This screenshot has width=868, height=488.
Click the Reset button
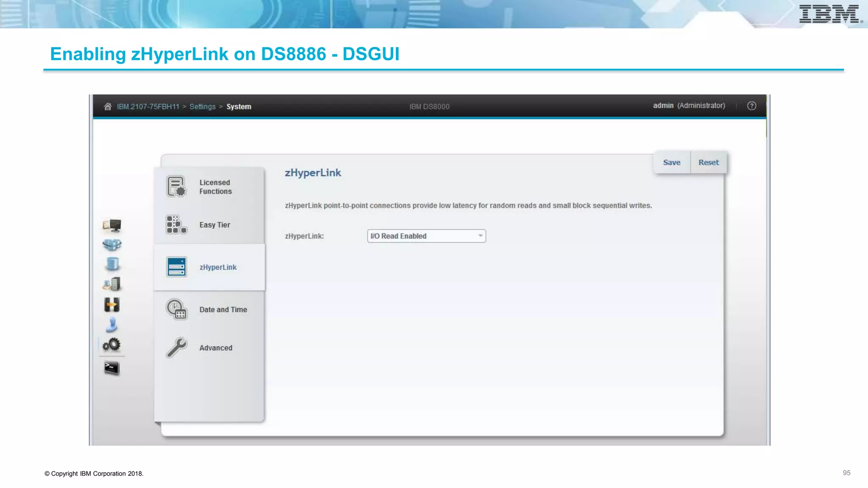pos(709,162)
